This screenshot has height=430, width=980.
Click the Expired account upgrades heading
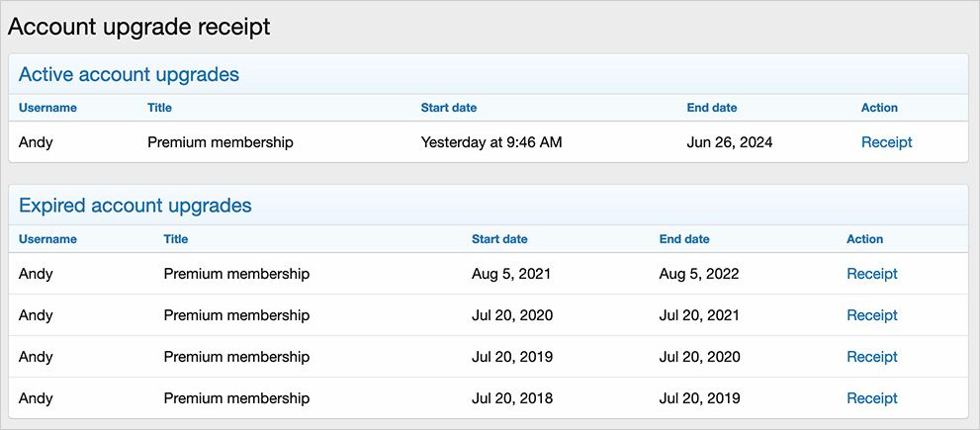pos(134,206)
